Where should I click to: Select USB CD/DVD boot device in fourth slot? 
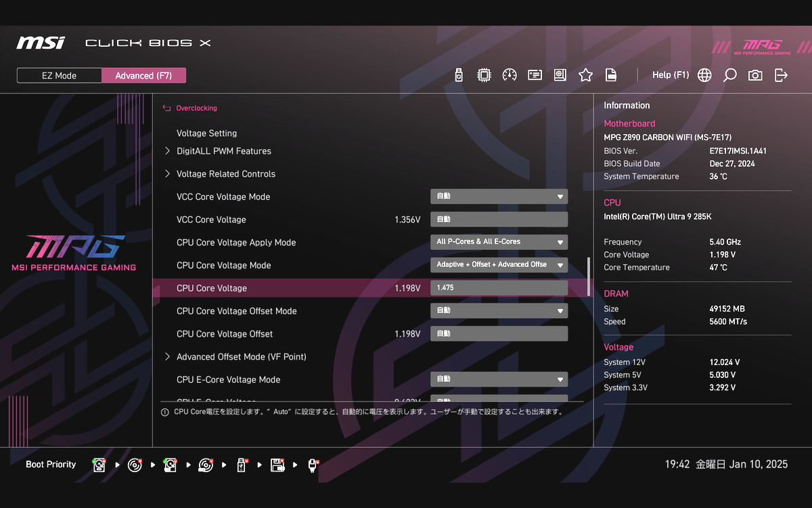(206, 465)
